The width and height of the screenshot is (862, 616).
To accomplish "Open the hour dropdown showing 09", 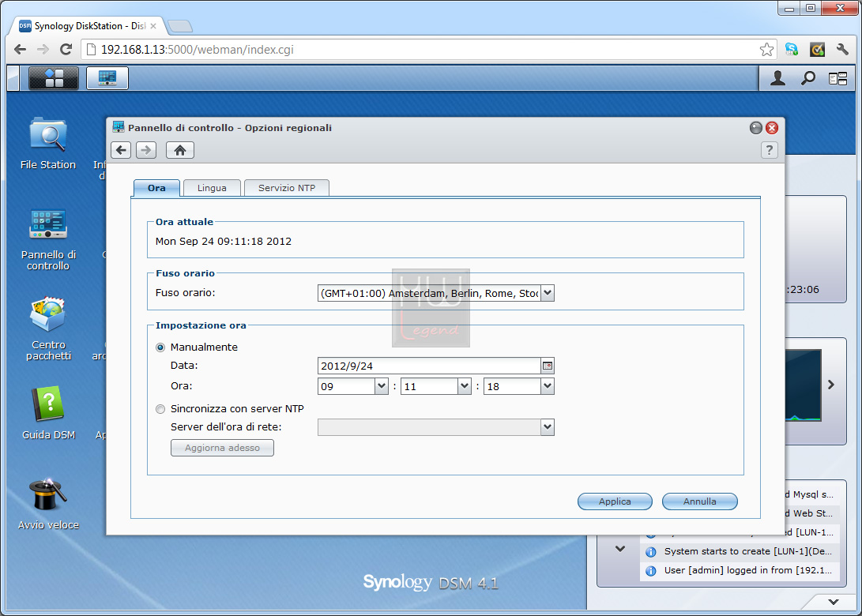I will pyautogui.click(x=382, y=386).
